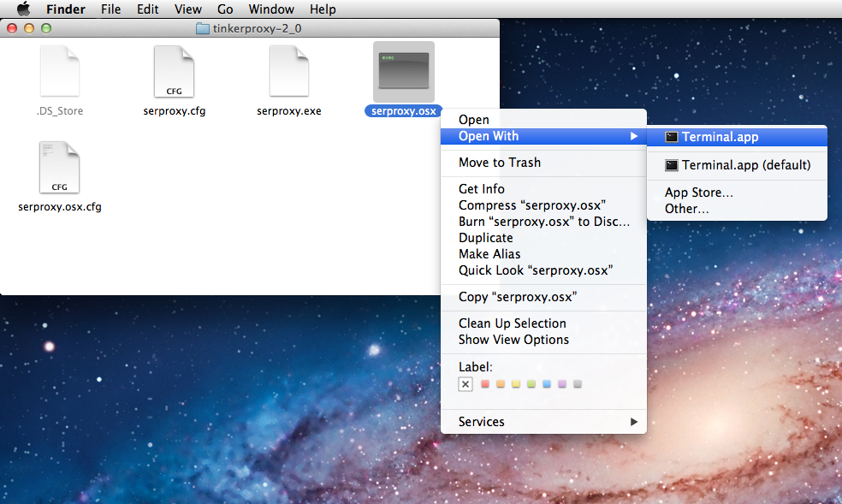Choose Open With in the context menu
Image resolution: width=842 pixels, height=504 pixels.
pos(543,136)
